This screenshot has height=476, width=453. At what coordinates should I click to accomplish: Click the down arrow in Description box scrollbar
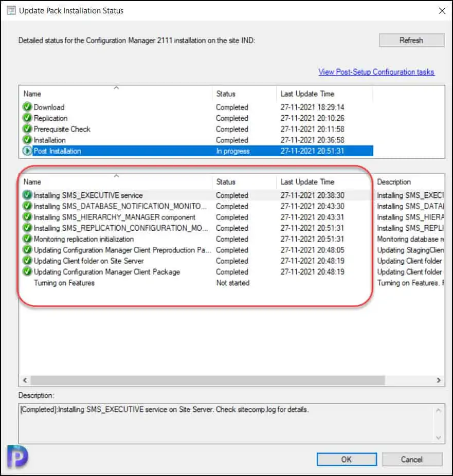click(439, 437)
